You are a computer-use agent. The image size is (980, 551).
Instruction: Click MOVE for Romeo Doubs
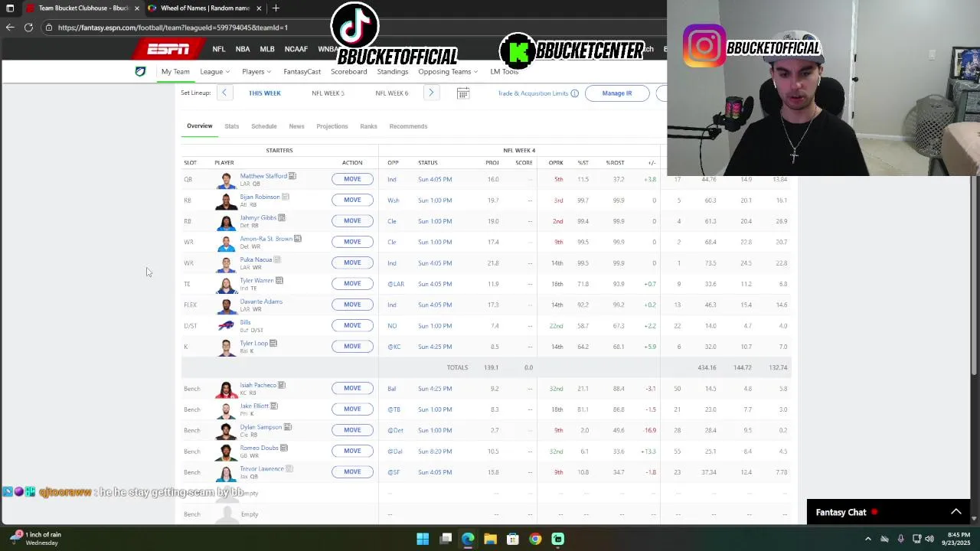(352, 451)
